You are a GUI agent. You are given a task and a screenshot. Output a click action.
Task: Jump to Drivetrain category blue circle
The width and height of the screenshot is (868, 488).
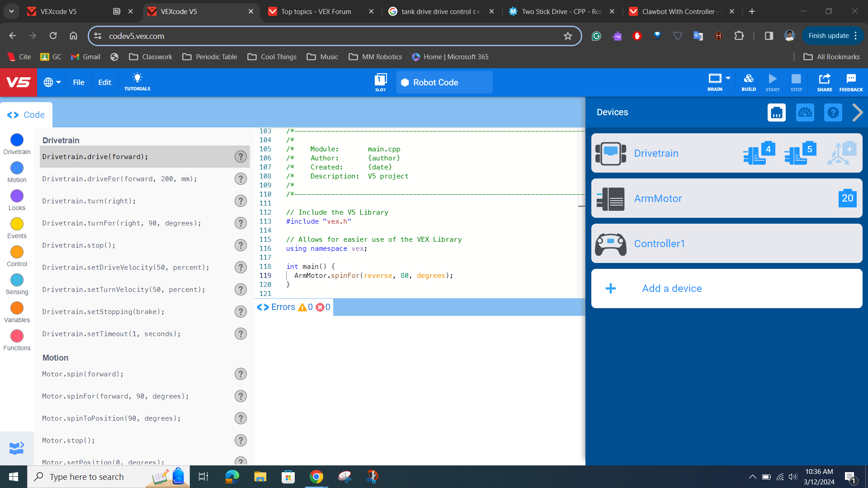coord(17,140)
